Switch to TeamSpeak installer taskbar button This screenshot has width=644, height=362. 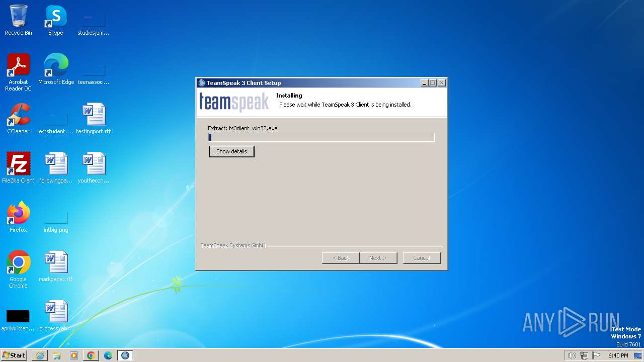[x=125, y=355]
